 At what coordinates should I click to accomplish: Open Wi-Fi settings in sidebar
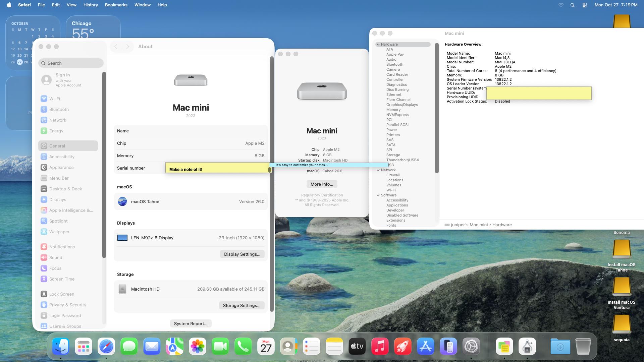tap(54, 99)
